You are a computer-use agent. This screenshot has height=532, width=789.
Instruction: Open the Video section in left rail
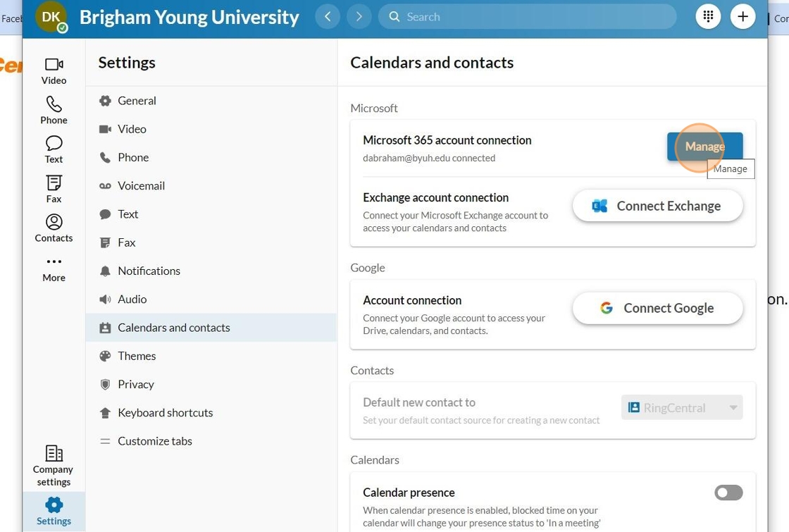click(54, 71)
